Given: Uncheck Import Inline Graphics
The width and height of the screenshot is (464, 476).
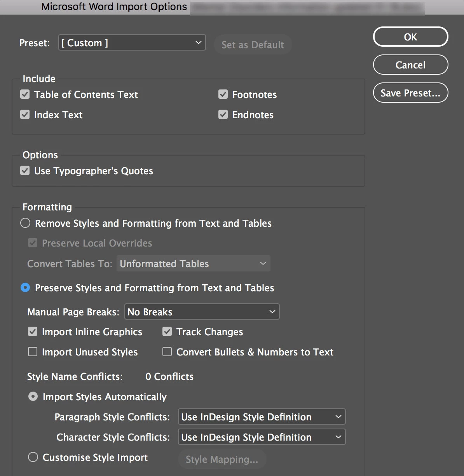Looking at the screenshot, I should (33, 331).
